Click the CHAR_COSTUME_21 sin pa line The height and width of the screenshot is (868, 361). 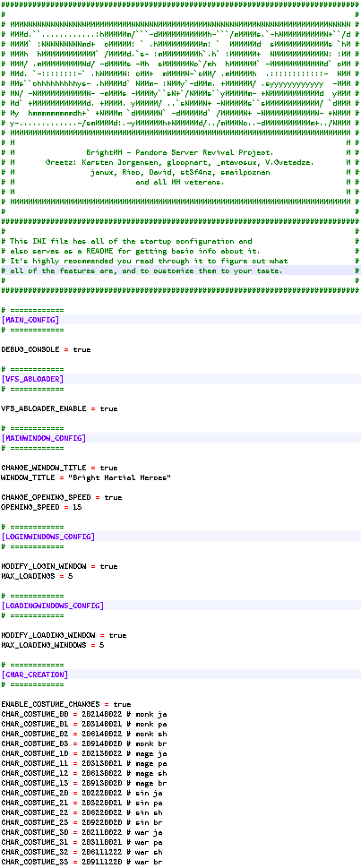82,804
